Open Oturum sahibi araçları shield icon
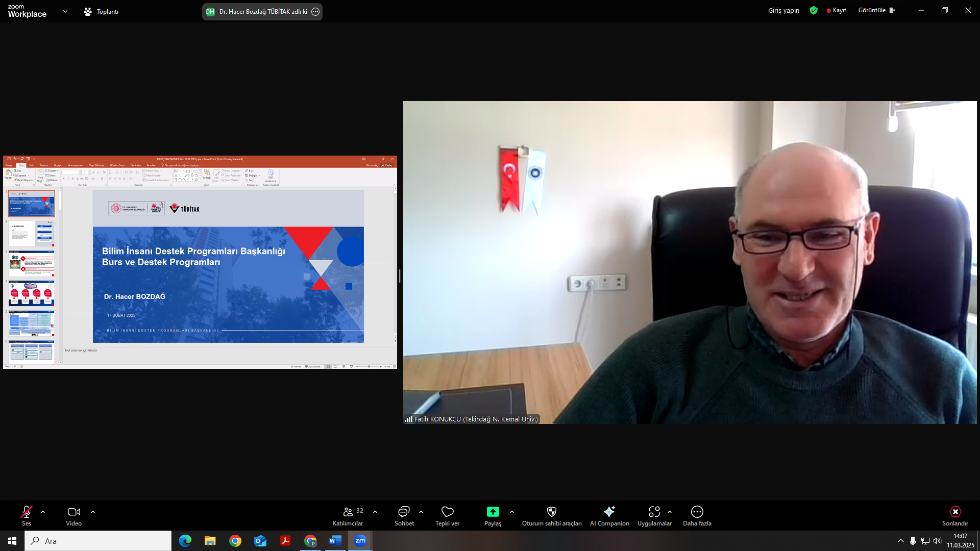 552,512
